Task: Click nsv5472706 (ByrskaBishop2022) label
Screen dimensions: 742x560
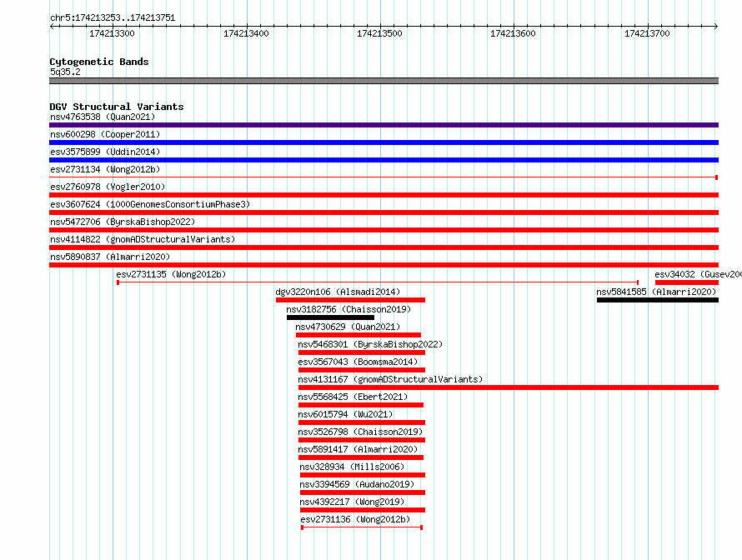Action: click(123, 222)
